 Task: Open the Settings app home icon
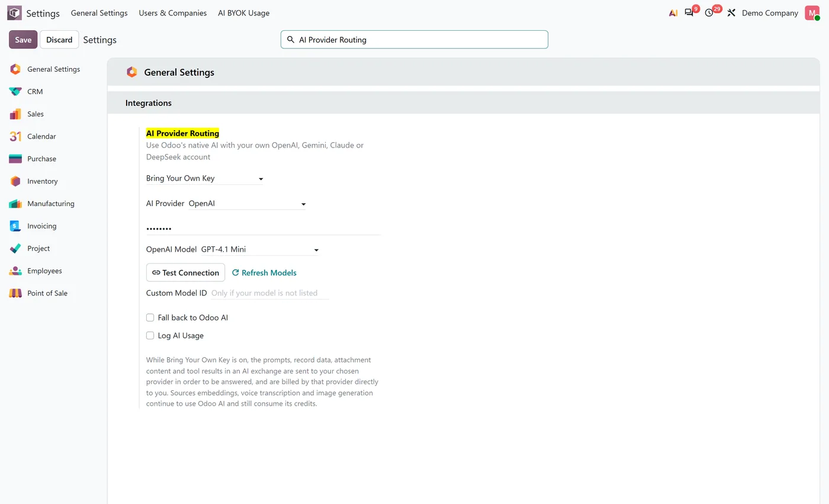click(14, 13)
